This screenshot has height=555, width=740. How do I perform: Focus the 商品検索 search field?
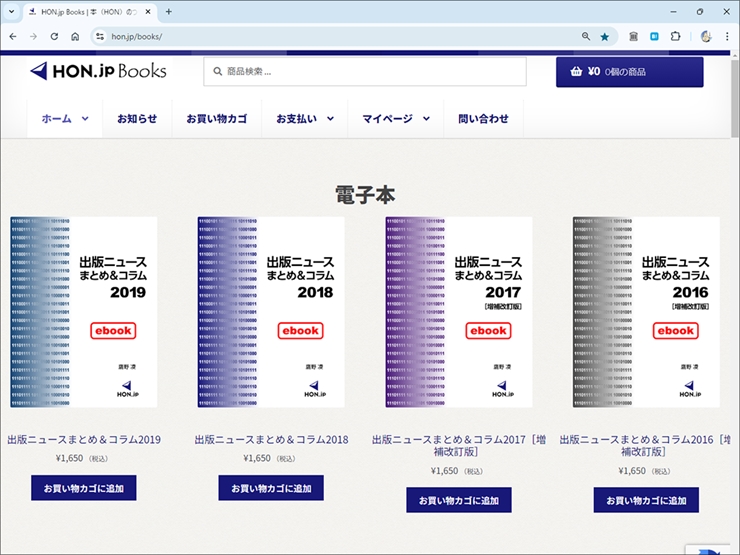pyautogui.click(x=365, y=72)
